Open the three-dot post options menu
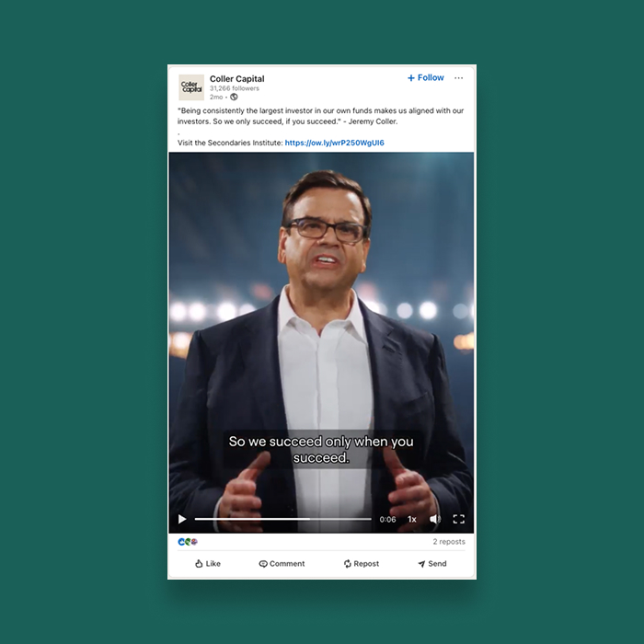The image size is (644, 644). tap(459, 78)
